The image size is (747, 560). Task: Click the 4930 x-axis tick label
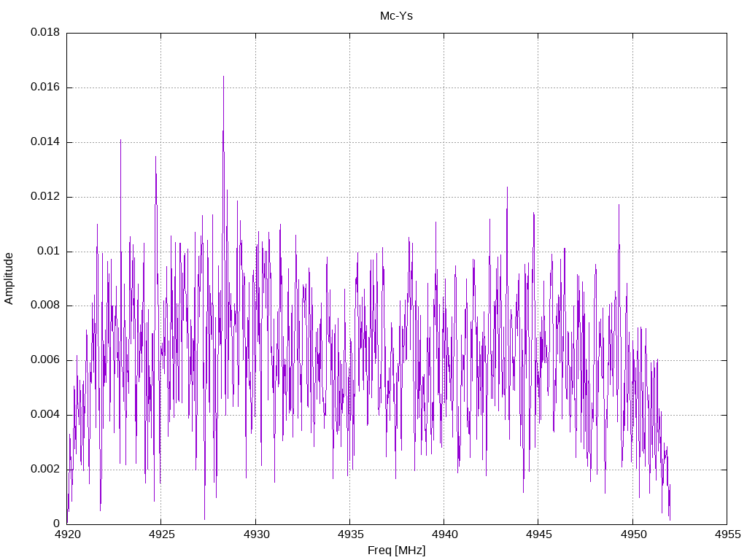click(256, 534)
